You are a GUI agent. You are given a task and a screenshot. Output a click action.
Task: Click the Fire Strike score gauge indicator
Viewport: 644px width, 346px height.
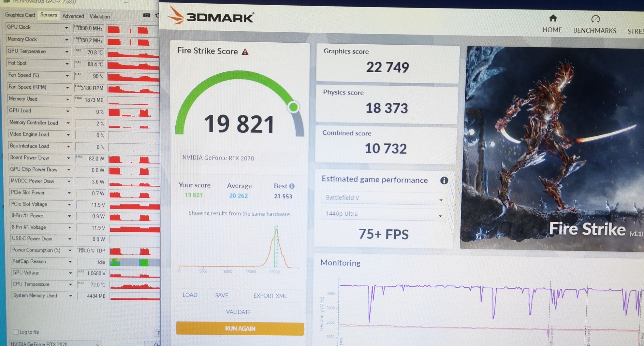pos(293,107)
